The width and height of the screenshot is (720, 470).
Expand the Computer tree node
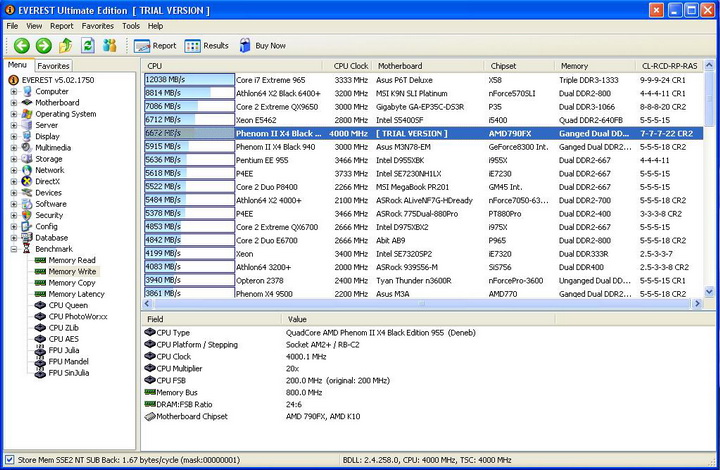click(x=14, y=91)
